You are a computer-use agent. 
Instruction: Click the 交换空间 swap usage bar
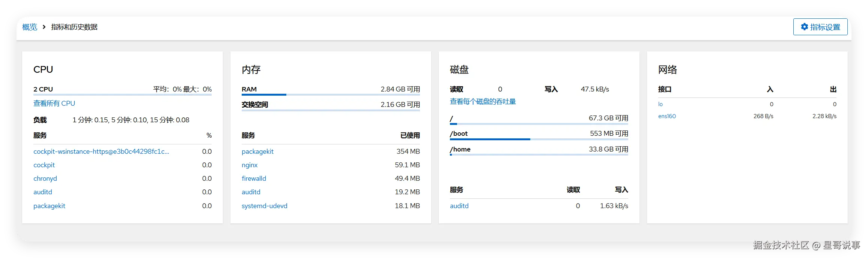331,110
